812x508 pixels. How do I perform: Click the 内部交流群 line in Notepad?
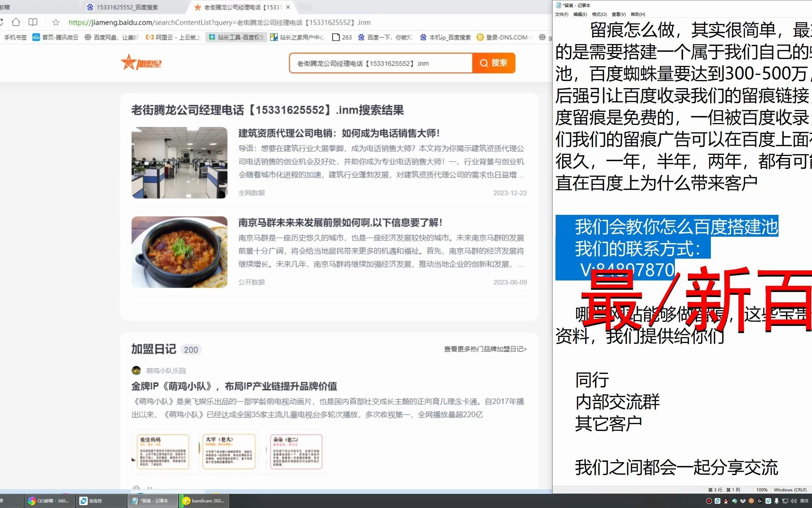coord(617,402)
